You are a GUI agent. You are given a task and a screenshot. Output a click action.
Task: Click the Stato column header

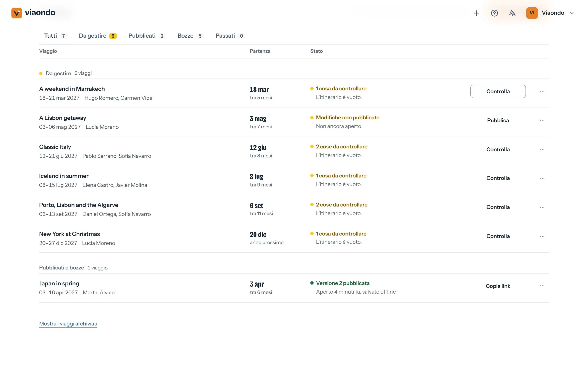(x=316, y=51)
